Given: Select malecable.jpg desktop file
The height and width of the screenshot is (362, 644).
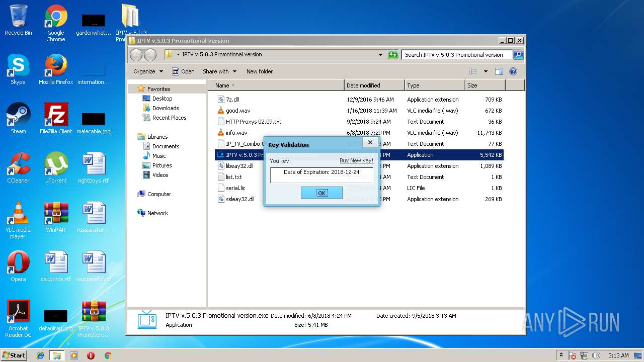Looking at the screenshot, I should (x=94, y=122).
